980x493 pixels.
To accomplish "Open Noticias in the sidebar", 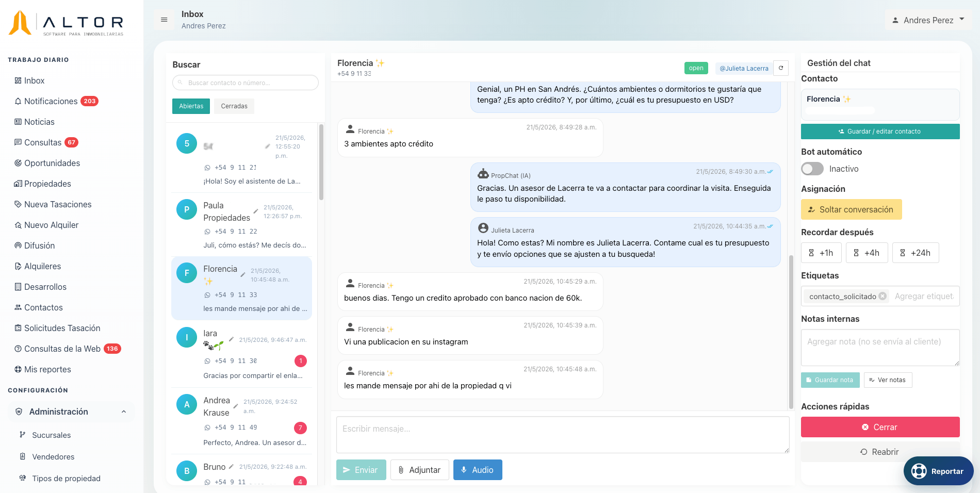I will [x=35, y=122].
